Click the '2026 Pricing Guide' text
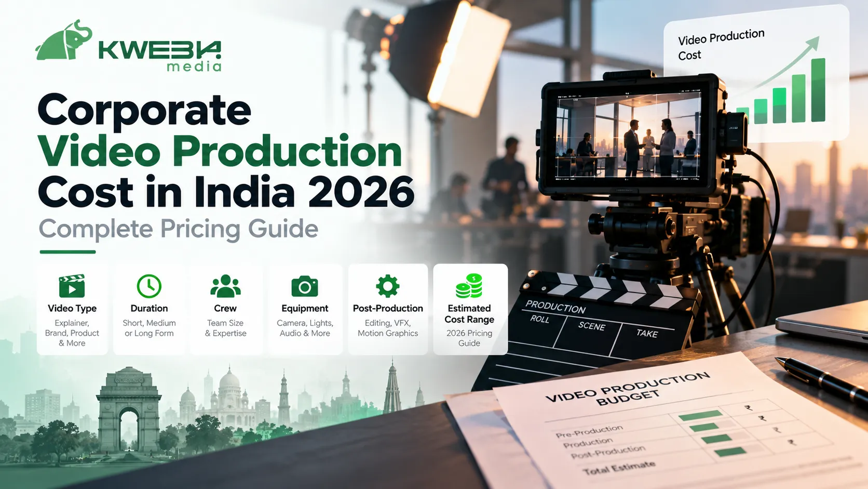The width and height of the screenshot is (868, 489). tap(469, 338)
